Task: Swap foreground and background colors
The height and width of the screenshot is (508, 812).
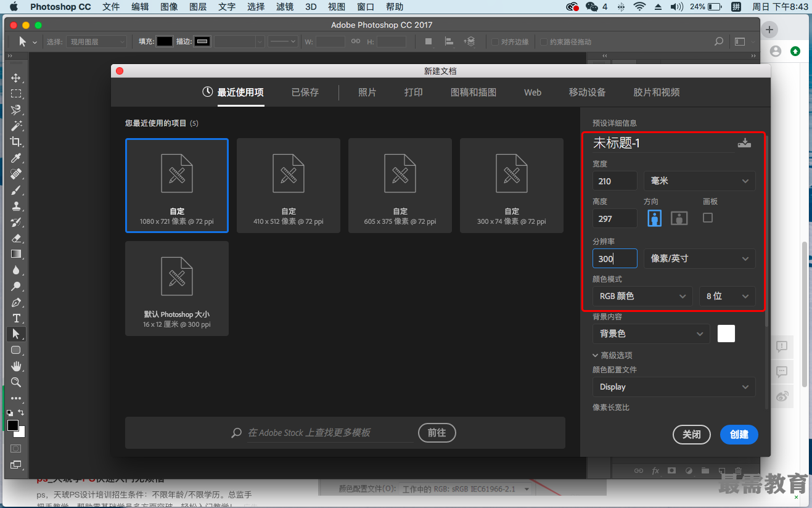Action: (x=21, y=412)
